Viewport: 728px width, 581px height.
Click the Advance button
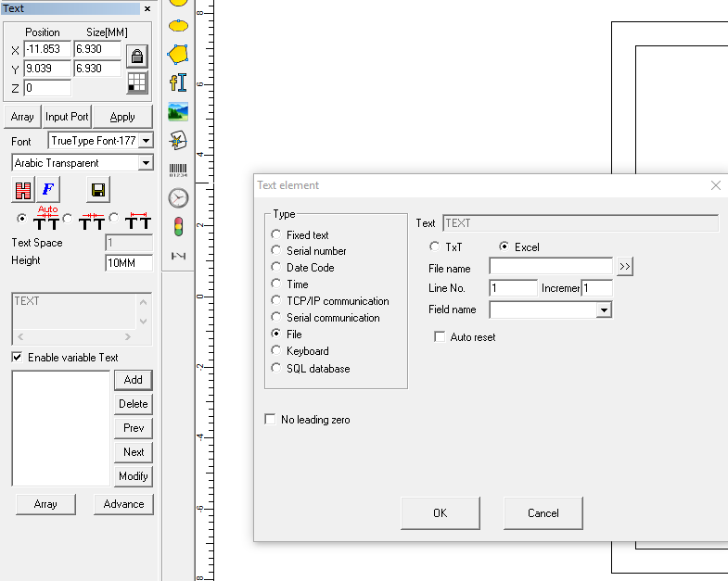click(x=123, y=504)
